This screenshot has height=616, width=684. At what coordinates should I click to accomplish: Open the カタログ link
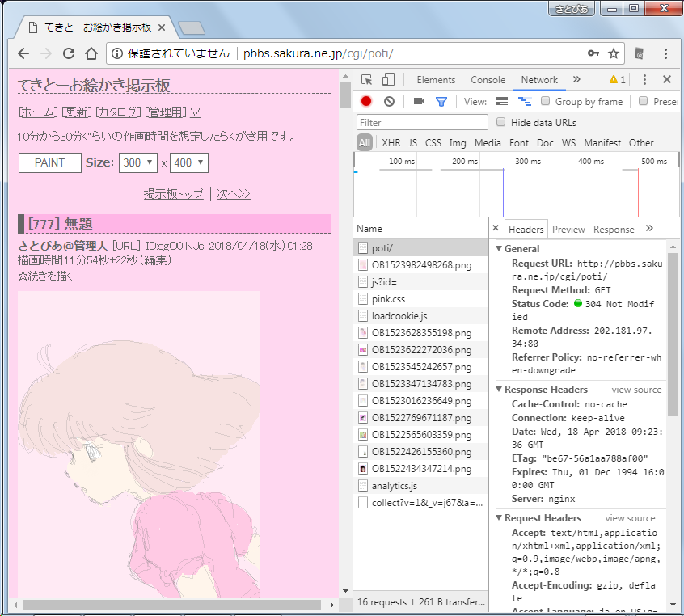click(x=118, y=112)
